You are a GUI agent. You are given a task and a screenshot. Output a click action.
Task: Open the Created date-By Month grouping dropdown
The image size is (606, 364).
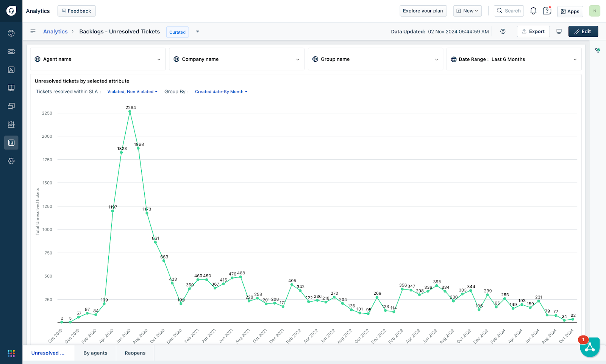click(x=221, y=91)
